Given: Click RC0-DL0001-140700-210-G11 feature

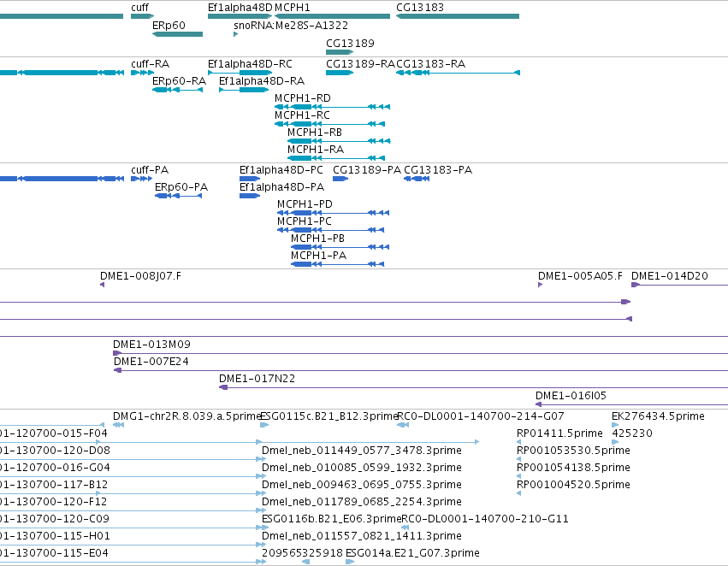Looking at the screenshot, I should (405, 528).
